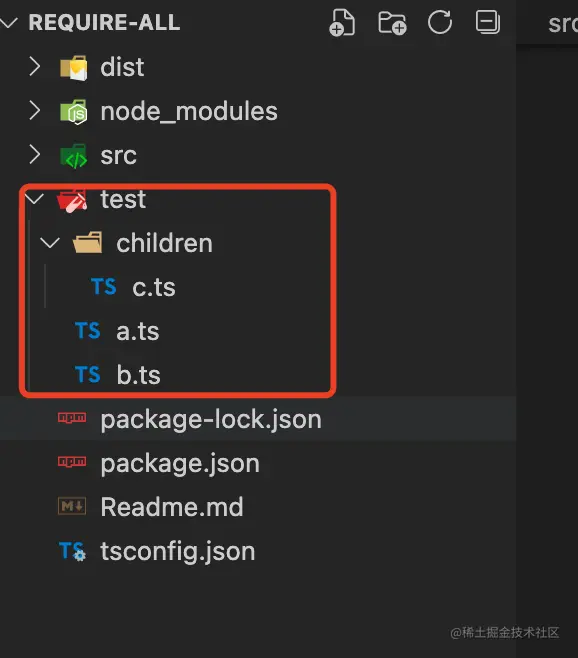Image resolution: width=578 pixels, height=658 pixels.
Task: Click the npm icon beside package.json
Action: [x=72, y=462]
